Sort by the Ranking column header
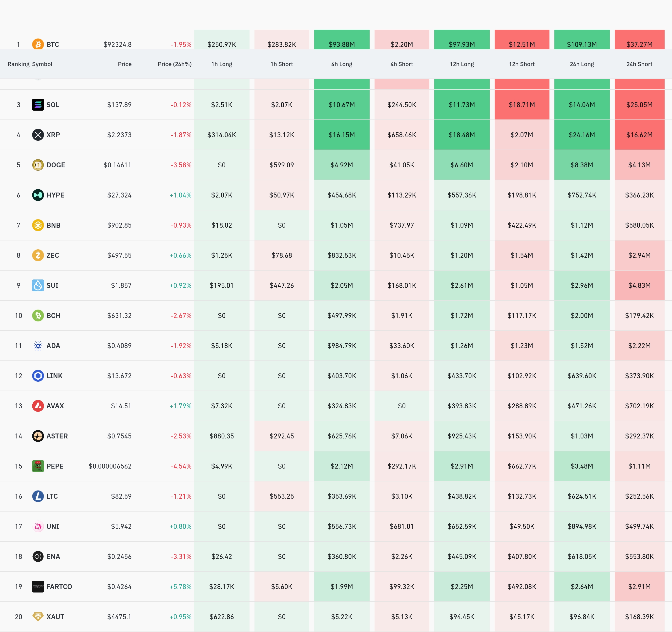 click(x=18, y=64)
